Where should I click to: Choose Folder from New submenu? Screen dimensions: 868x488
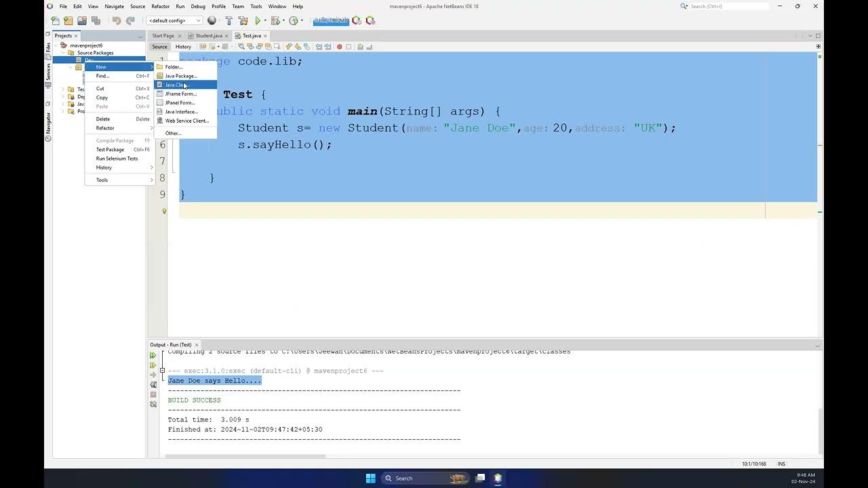[x=186, y=67]
